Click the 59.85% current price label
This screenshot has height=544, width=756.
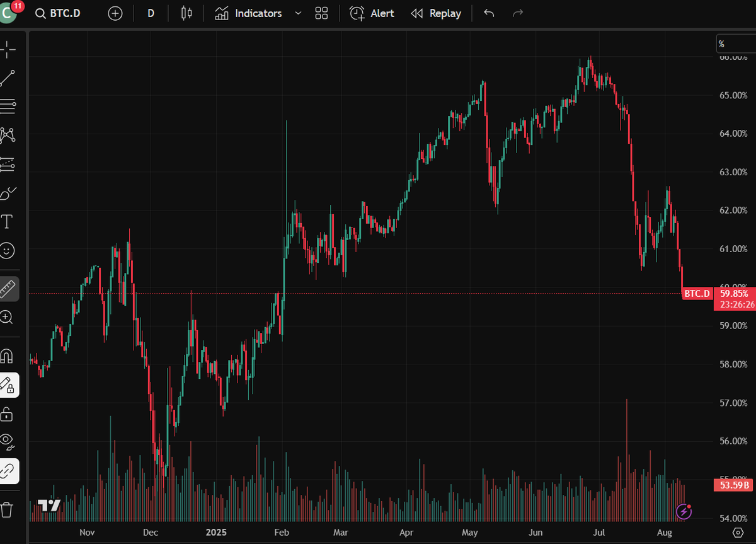734,293
